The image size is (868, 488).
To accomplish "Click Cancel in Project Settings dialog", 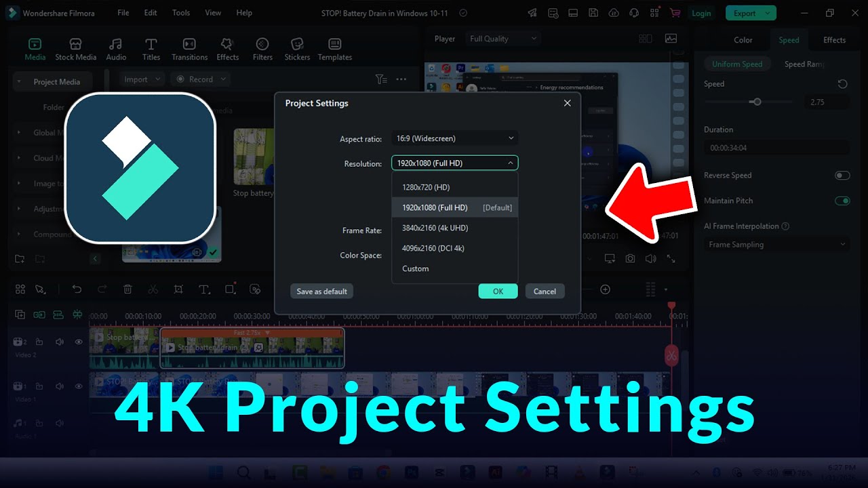I will tap(545, 291).
